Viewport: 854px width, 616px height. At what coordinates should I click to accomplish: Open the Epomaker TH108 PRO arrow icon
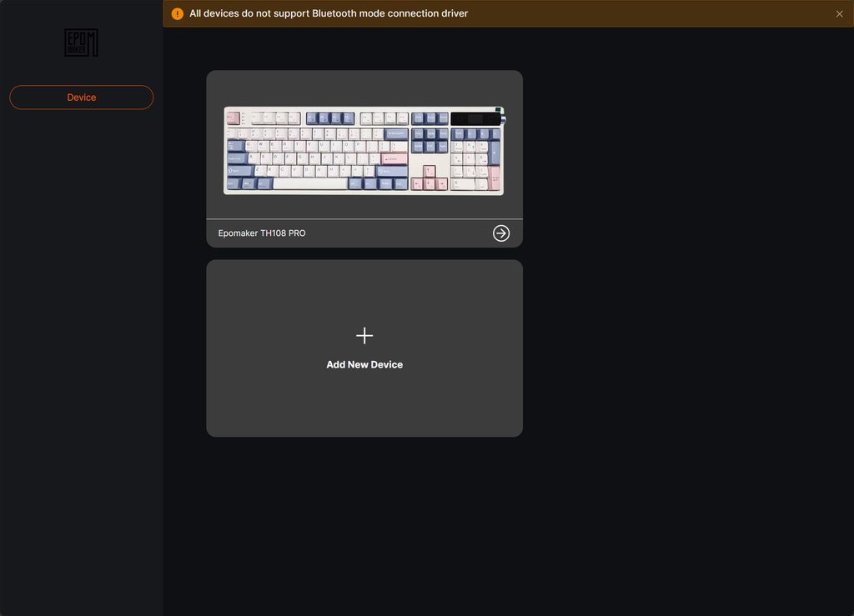(501, 233)
